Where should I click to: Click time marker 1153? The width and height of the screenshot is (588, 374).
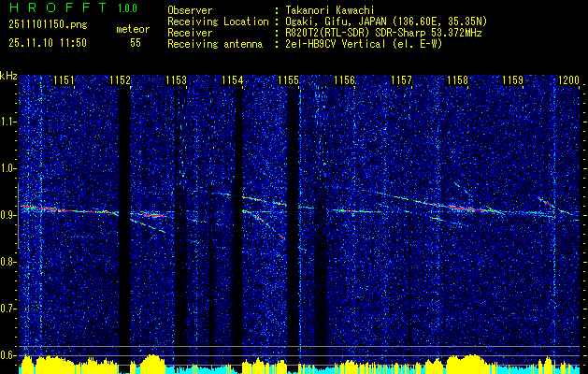pos(177,80)
